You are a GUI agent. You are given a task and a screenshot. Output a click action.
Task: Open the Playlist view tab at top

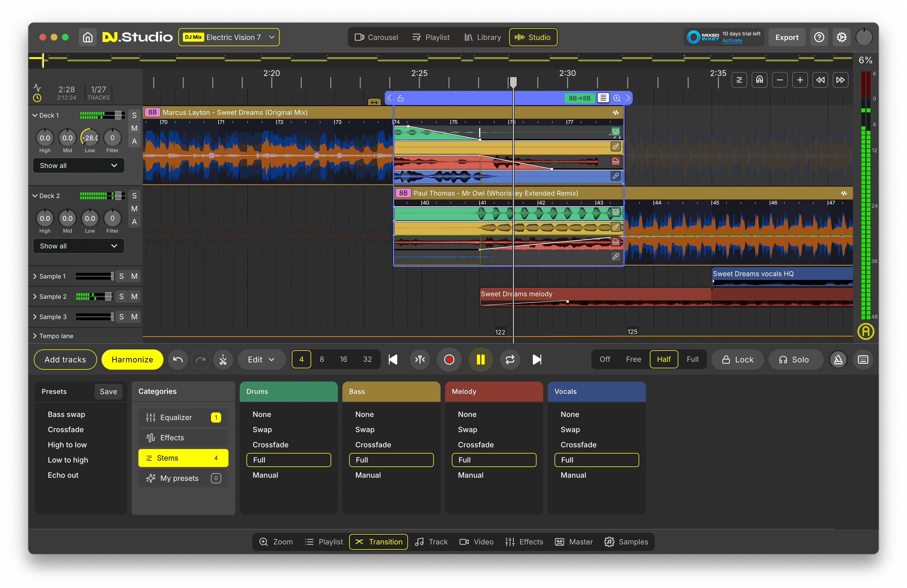point(431,37)
